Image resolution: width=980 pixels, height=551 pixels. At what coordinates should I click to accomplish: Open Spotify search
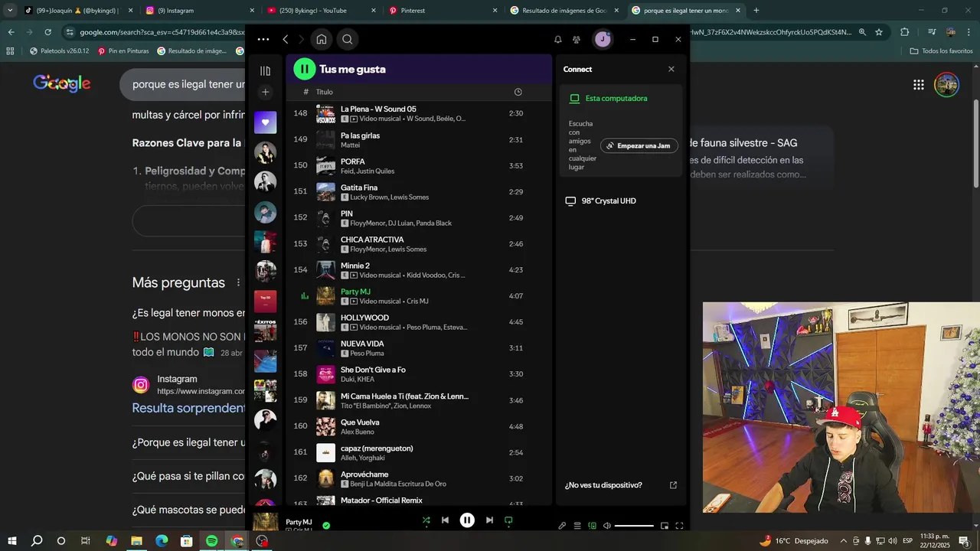point(348,39)
